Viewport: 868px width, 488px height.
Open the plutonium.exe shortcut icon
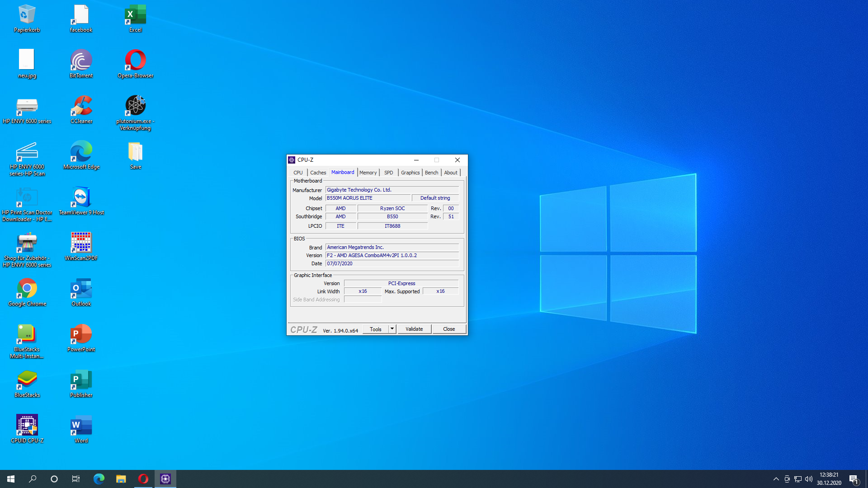[x=135, y=106]
